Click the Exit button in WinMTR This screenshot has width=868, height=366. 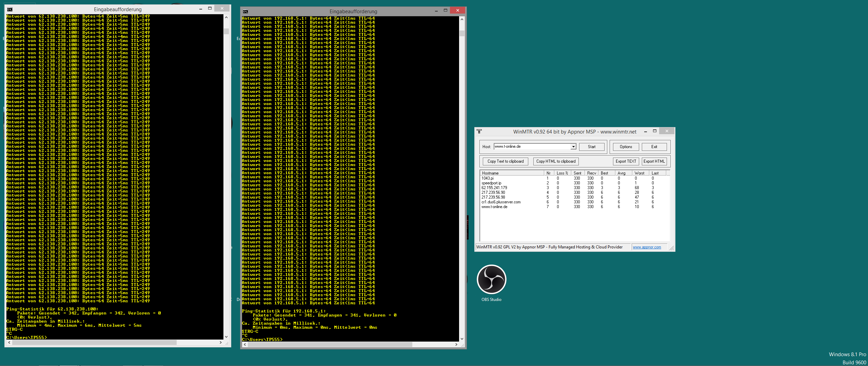(654, 147)
